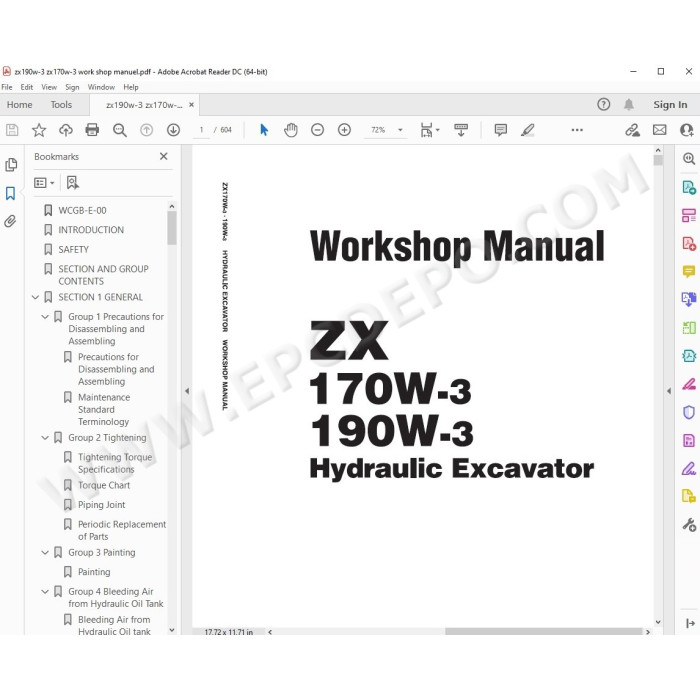Collapse the right tools pane arrow
The height and width of the screenshot is (700, 700).
668,391
